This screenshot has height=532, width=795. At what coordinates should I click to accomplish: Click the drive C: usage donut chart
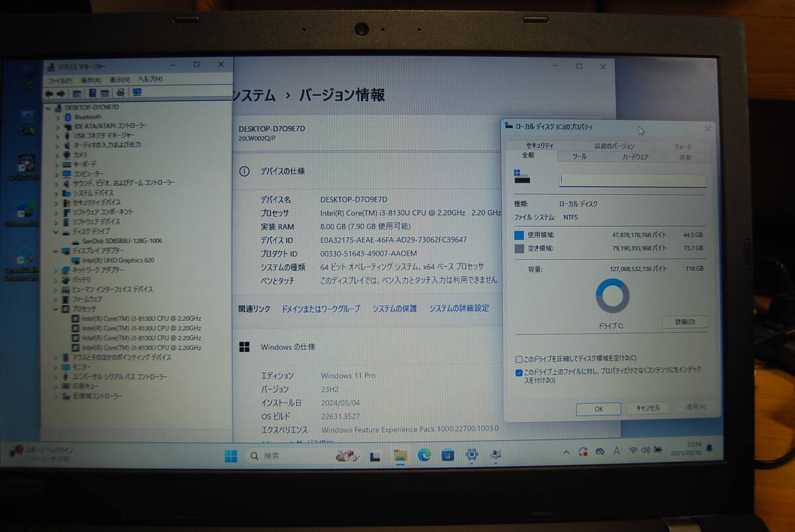tap(612, 295)
